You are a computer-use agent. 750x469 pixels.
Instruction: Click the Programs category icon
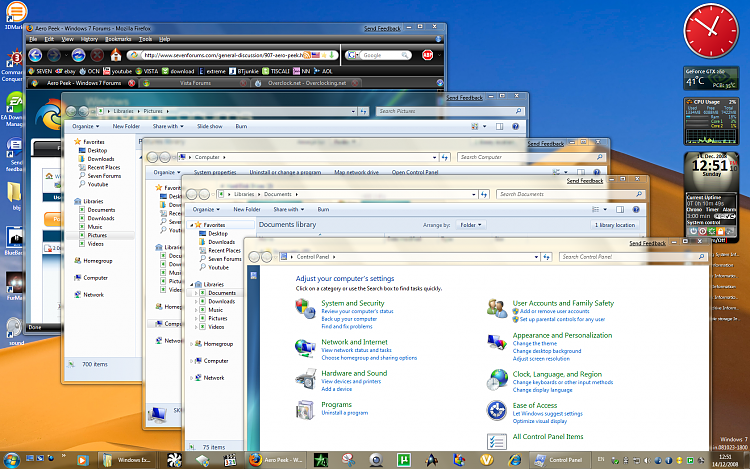click(305, 410)
